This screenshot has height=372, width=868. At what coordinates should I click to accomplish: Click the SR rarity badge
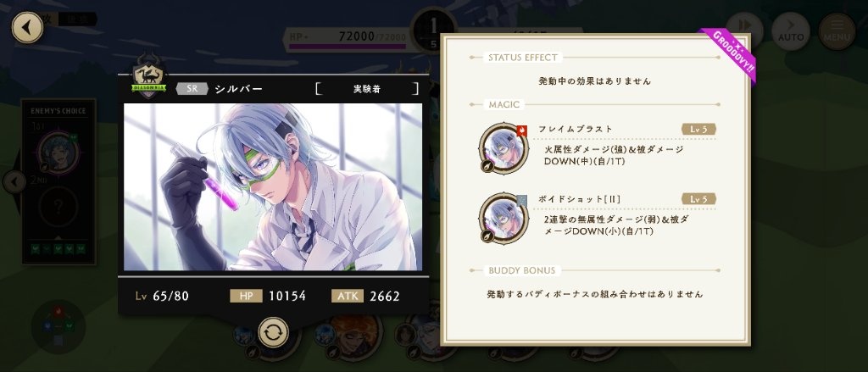[x=192, y=89]
